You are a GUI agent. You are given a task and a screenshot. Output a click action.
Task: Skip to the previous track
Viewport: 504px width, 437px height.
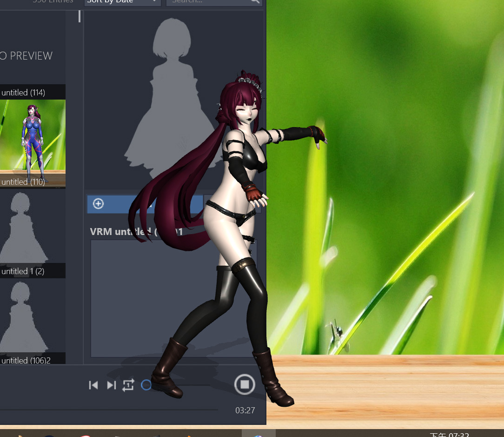(x=93, y=385)
